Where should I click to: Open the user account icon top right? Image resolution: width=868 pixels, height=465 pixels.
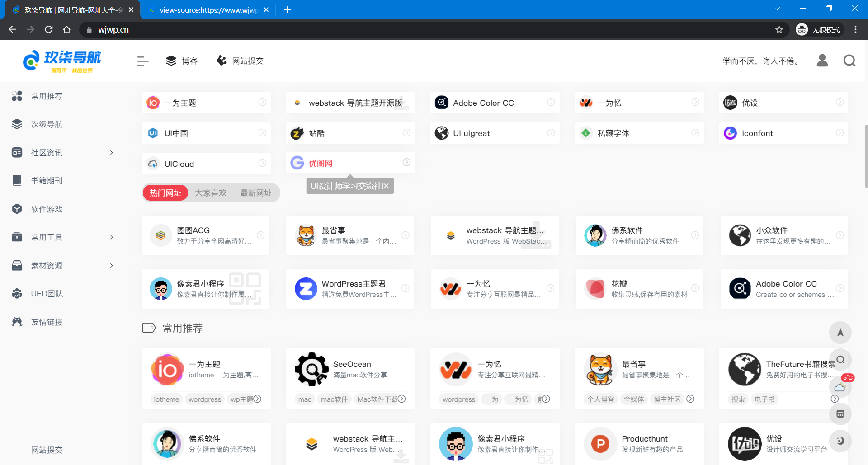pos(822,61)
